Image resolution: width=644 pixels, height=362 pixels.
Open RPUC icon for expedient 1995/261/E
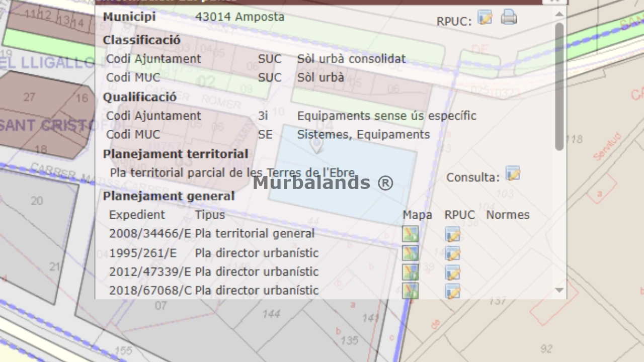coord(452,253)
